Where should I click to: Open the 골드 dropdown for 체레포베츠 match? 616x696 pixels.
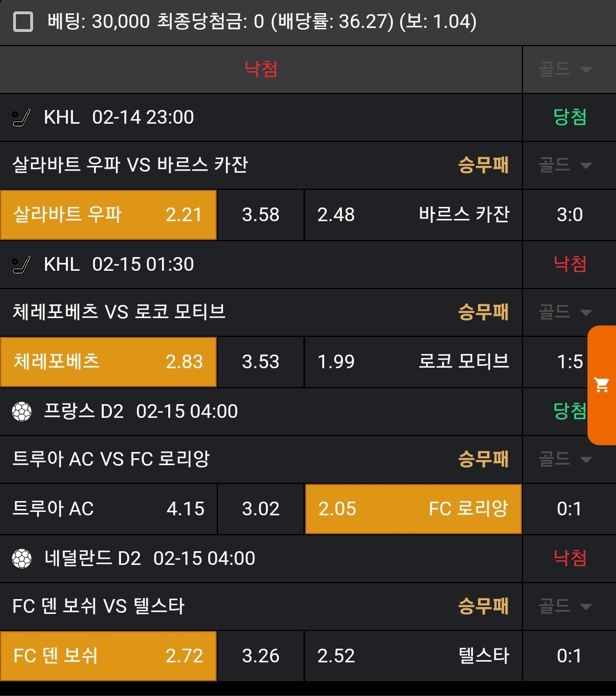point(565,312)
